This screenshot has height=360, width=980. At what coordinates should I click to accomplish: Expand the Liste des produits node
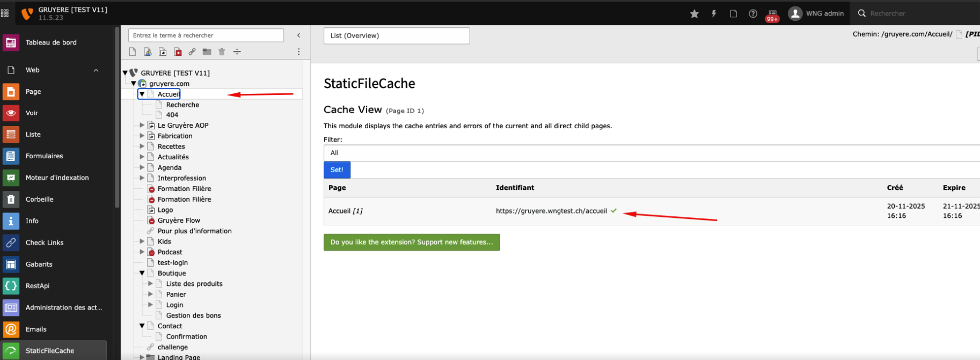tap(151, 283)
